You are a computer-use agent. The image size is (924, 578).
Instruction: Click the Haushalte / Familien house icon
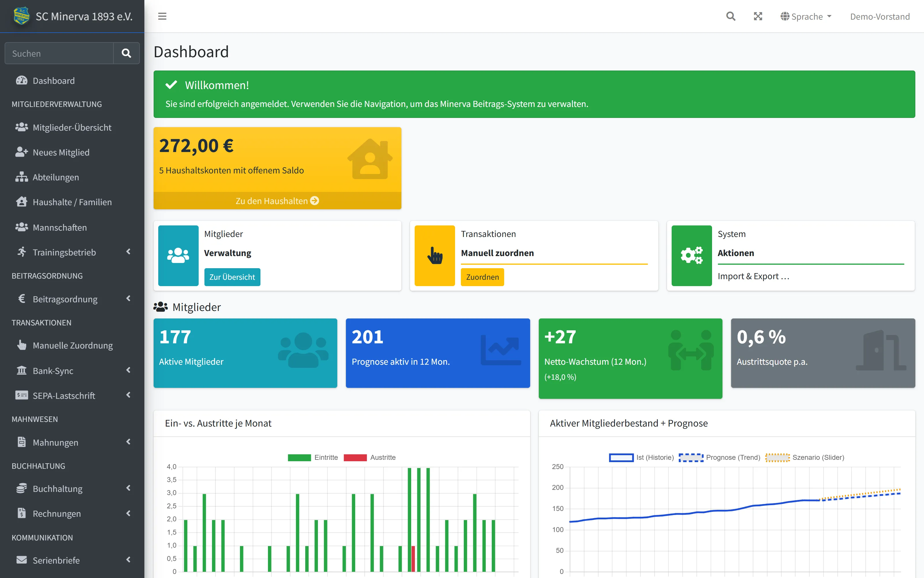[x=22, y=201]
